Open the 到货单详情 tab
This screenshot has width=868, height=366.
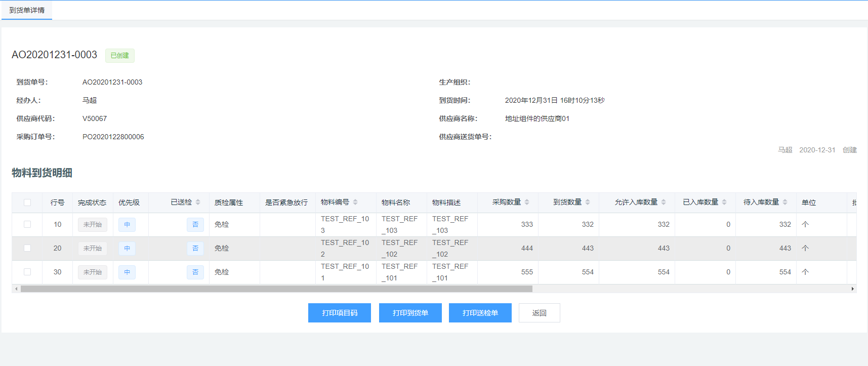tap(27, 10)
